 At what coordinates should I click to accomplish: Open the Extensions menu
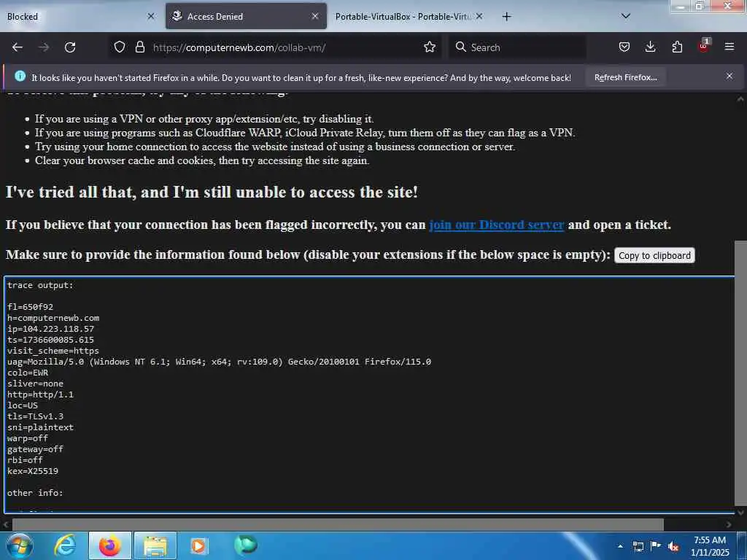(x=677, y=47)
